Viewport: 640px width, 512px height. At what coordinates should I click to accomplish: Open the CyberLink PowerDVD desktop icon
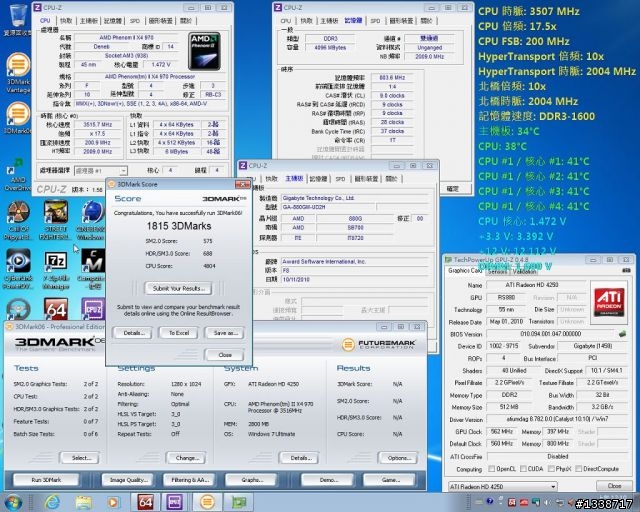18,269
